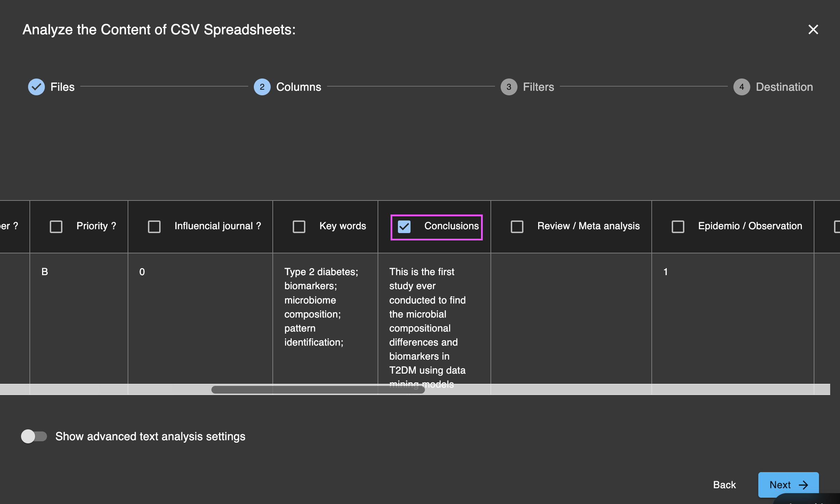
Task: Click the Conclusions column header label
Action: click(452, 226)
